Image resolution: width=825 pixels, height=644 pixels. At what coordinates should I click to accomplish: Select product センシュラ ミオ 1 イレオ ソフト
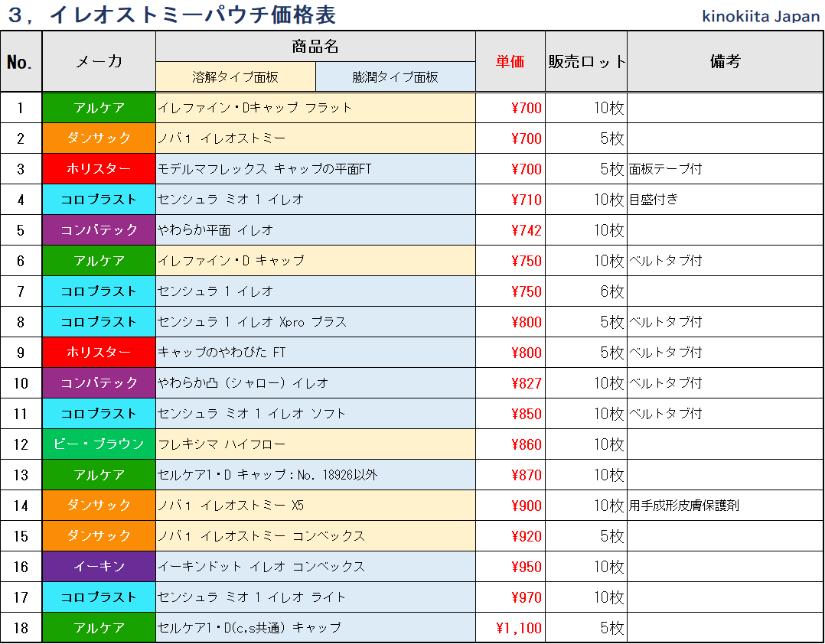tap(315, 413)
